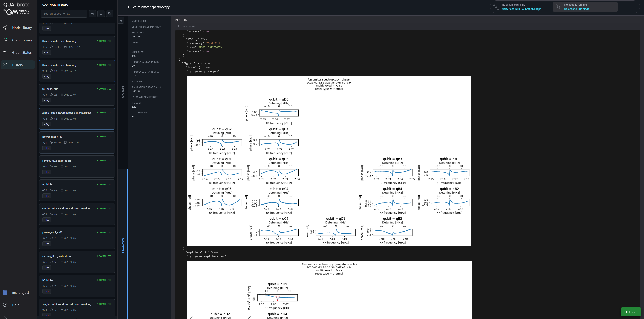Image resolution: width=644 pixels, height=319 pixels.
Task: Open the tag filter icon
Action: point(110,14)
